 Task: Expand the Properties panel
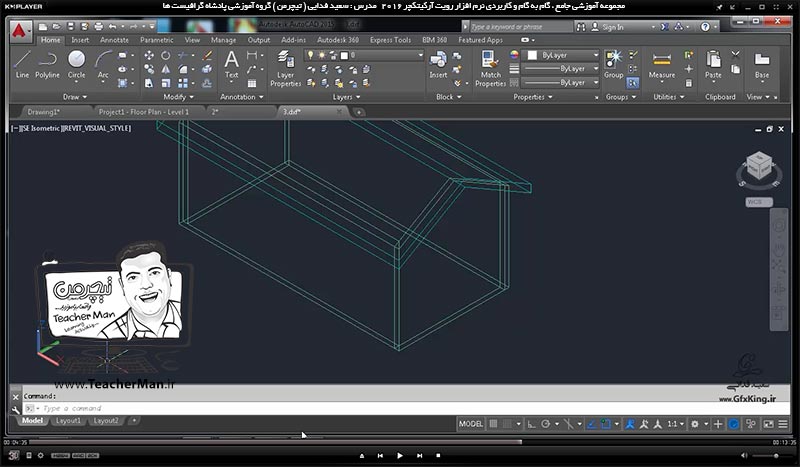[533, 97]
